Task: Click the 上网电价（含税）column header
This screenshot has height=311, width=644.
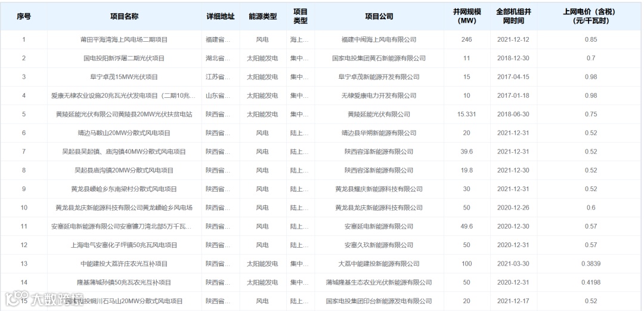Action: pyautogui.click(x=591, y=17)
